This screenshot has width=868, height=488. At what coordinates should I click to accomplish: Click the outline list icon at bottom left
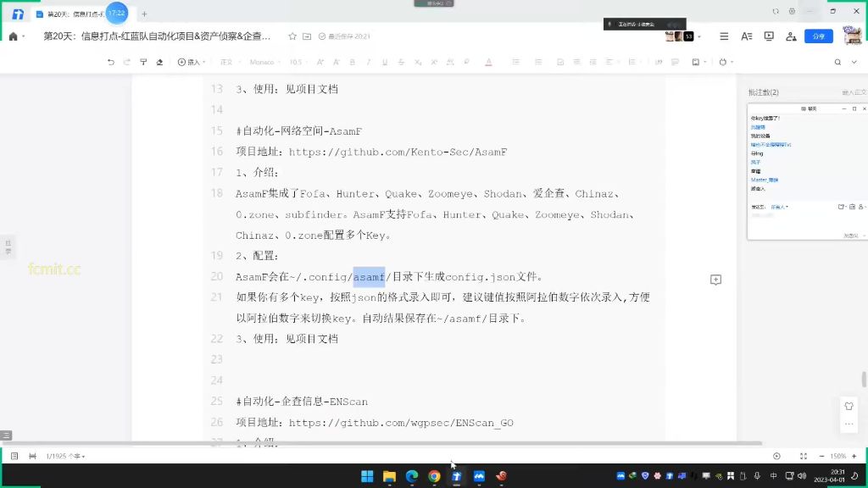click(x=14, y=456)
